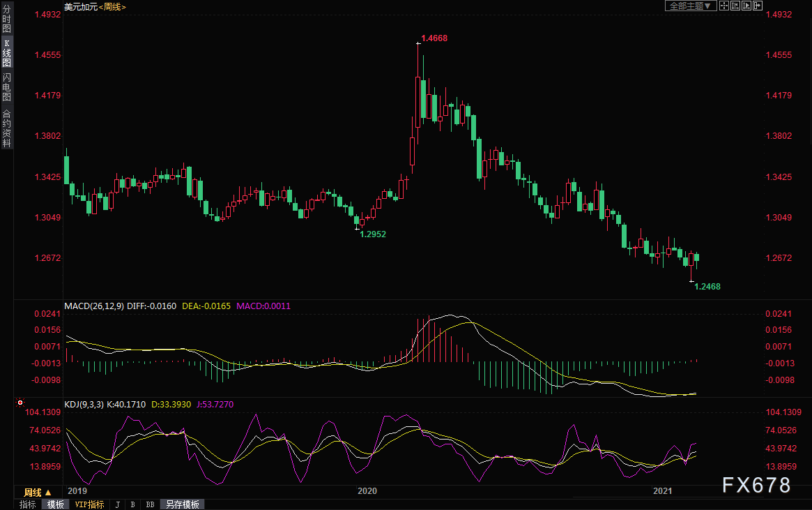Click the BB template button
This screenshot has height=510, width=812.
pyautogui.click(x=150, y=504)
